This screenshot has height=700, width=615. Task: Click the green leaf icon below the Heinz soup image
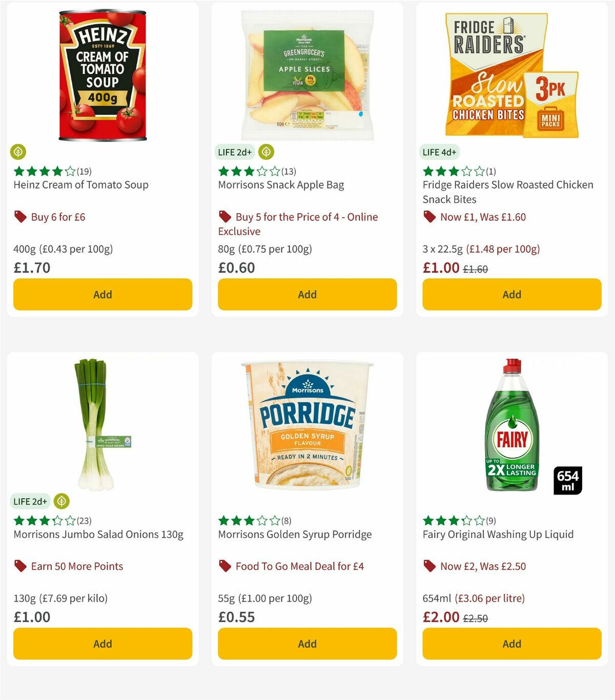pyautogui.click(x=18, y=152)
